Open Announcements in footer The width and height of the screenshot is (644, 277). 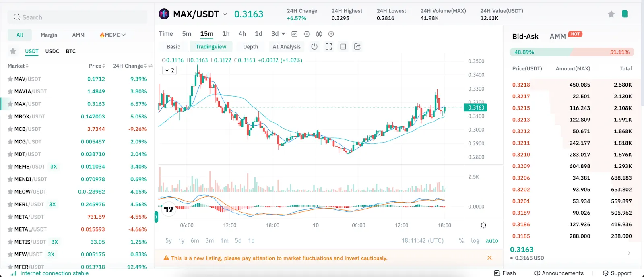[x=559, y=273]
